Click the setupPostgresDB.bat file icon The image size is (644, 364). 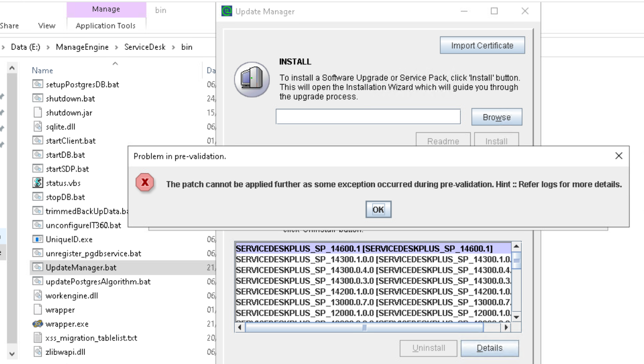[x=38, y=84]
